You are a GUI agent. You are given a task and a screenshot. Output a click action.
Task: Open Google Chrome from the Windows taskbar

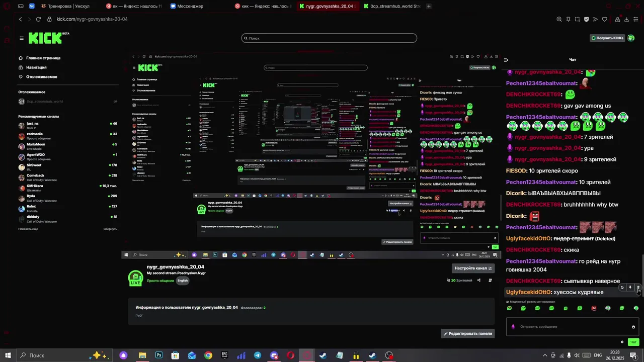[208, 355]
